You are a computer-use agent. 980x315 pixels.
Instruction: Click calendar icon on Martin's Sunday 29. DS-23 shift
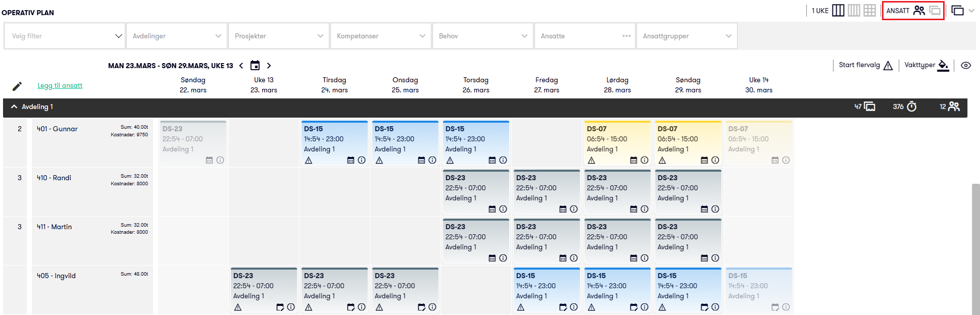(704, 258)
